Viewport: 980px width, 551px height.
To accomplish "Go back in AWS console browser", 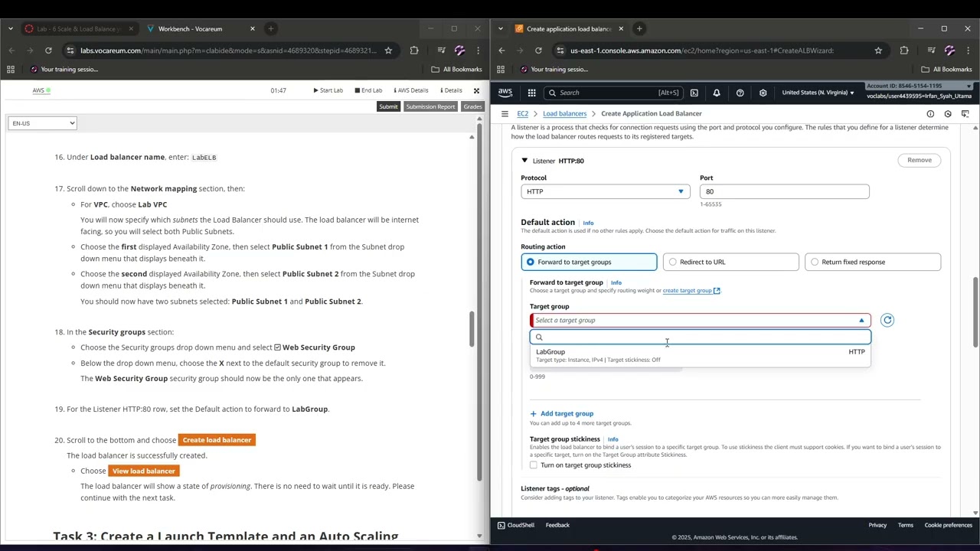I will point(501,51).
